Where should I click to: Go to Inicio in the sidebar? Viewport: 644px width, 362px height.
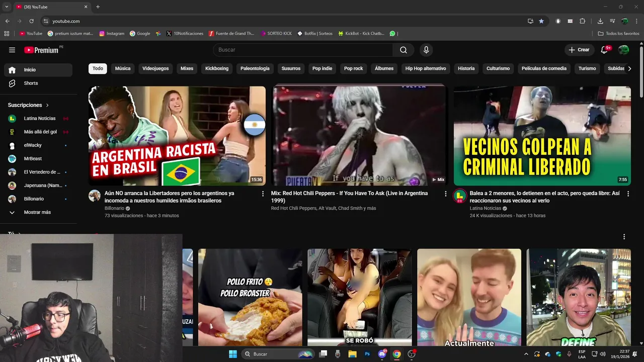(38, 70)
